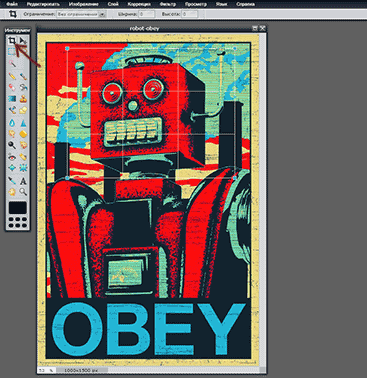Select the Crop tool in the tools panel

12,41
